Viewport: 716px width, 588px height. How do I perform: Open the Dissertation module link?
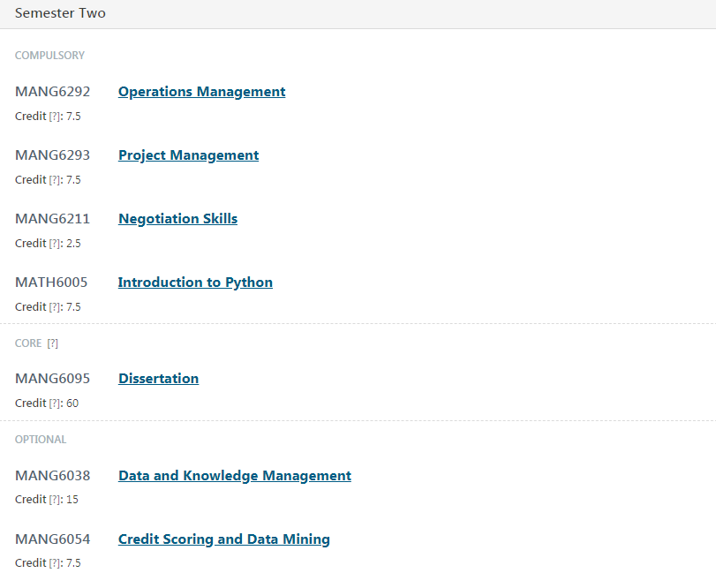(x=158, y=379)
